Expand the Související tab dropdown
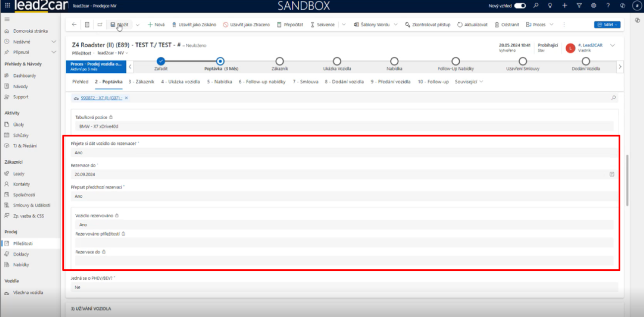The width and height of the screenshot is (644, 317). click(469, 82)
